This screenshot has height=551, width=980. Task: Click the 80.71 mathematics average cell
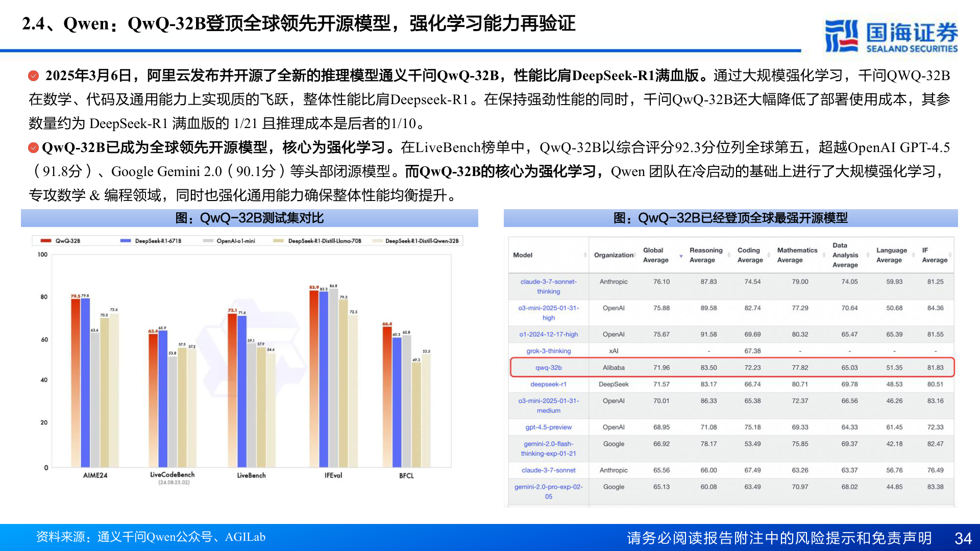click(x=800, y=385)
